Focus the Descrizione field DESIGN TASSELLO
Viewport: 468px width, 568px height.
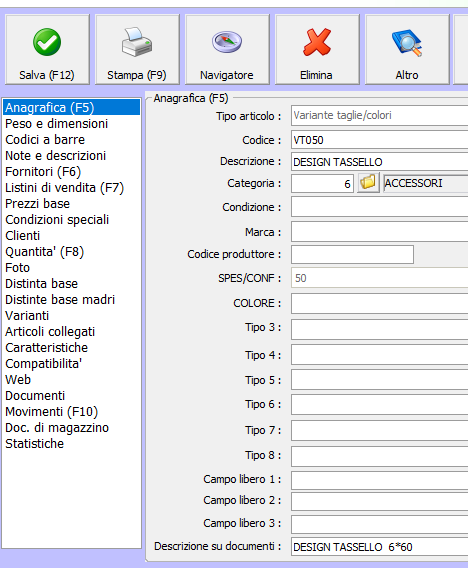click(380, 162)
